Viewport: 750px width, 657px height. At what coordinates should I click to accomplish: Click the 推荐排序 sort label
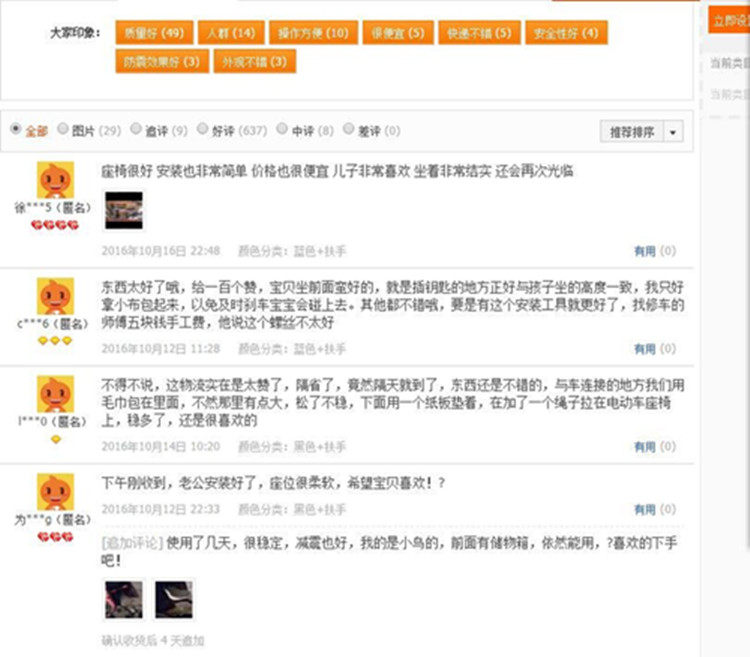(x=632, y=131)
